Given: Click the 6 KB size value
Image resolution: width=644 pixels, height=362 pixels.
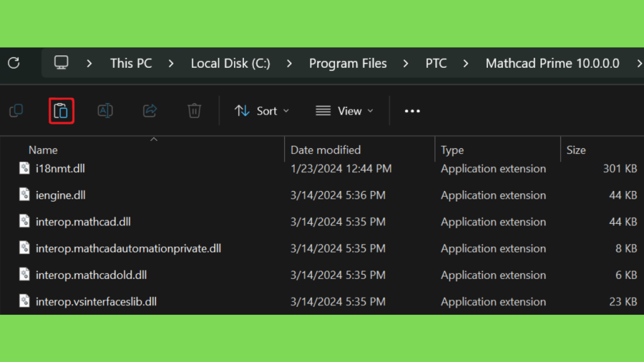Looking at the screenshot, I should [x=626, y=275].
